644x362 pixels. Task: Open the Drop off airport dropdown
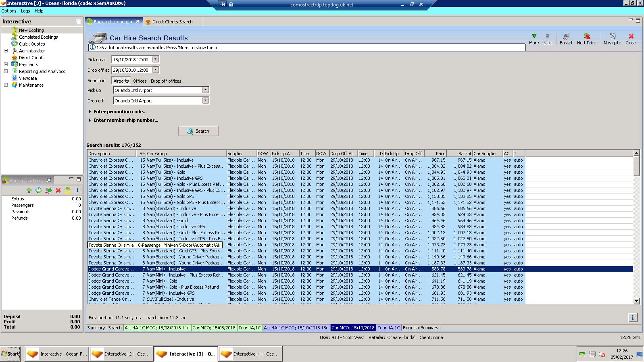click(x=205, y=101)
